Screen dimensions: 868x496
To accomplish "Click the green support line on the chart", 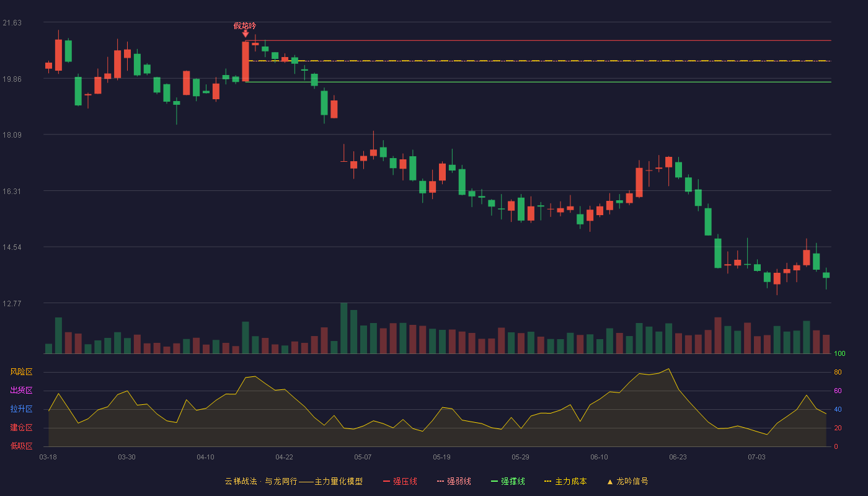I will click(x=538, y=82).
